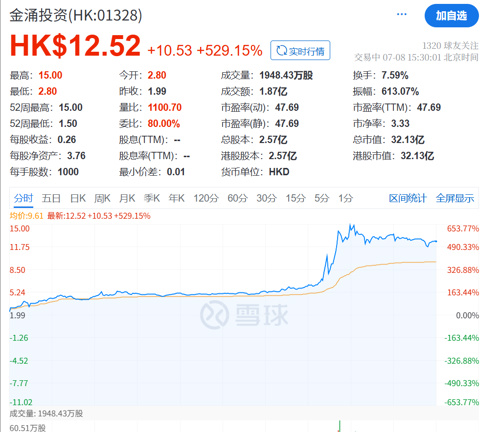The width and height of the screenshot is (500, 432).
Task: Click the 成交量 value 1948.43万股 in stats
Action: pos(286,75)
